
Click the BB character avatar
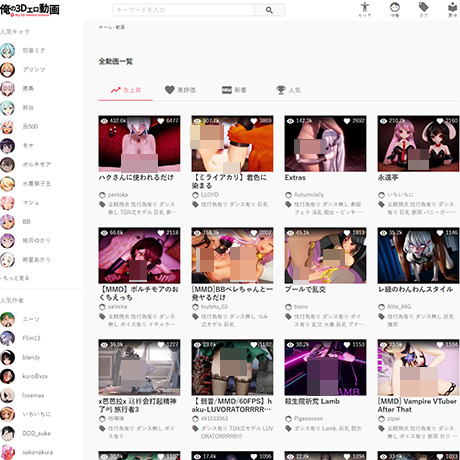pos(7,222)
